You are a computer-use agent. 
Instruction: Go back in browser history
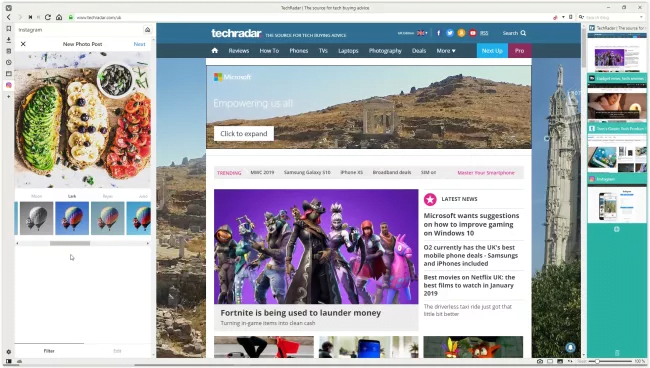pos(9,17)
